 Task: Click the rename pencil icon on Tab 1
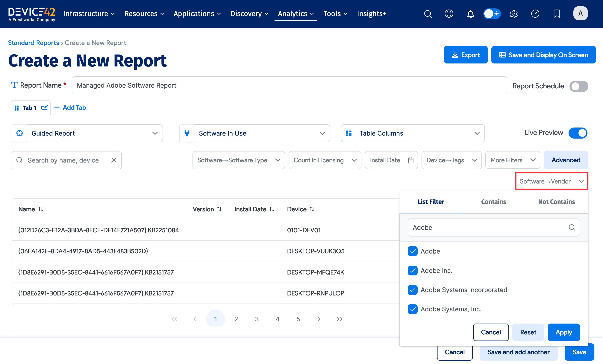tap(44, 108)
